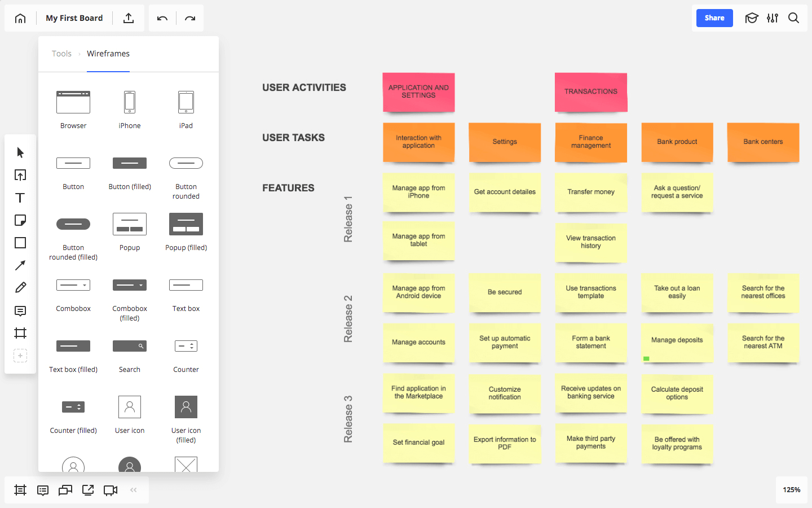
Task: Select the pink APPLICATION AND SETTINGS note
Action: point(418,92)
